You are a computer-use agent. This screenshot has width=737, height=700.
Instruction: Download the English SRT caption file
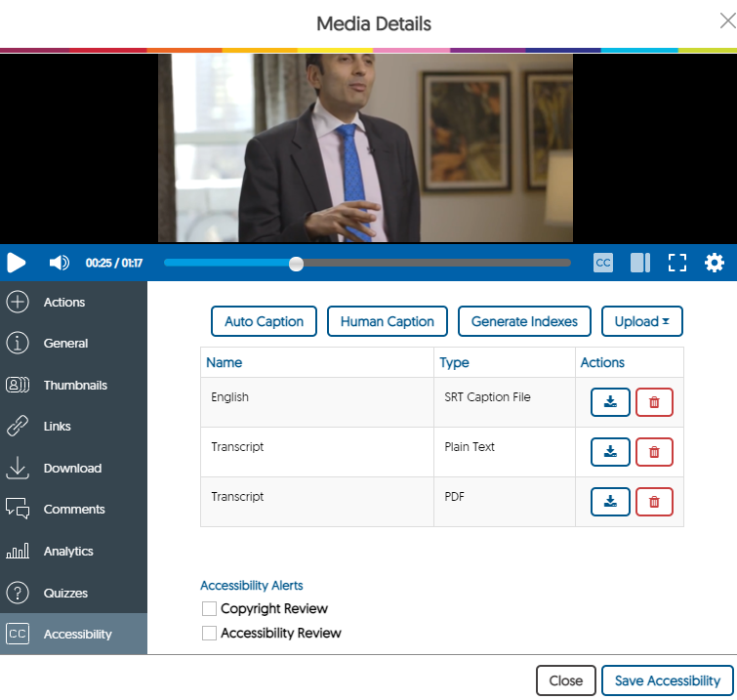pyautogui.click(x=610, y=402)
